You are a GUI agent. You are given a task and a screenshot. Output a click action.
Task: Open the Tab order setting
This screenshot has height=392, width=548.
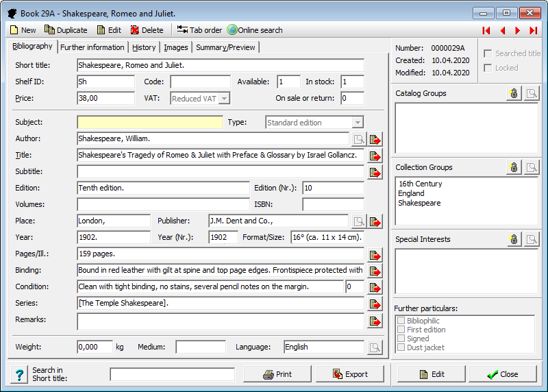coord(199,30)
